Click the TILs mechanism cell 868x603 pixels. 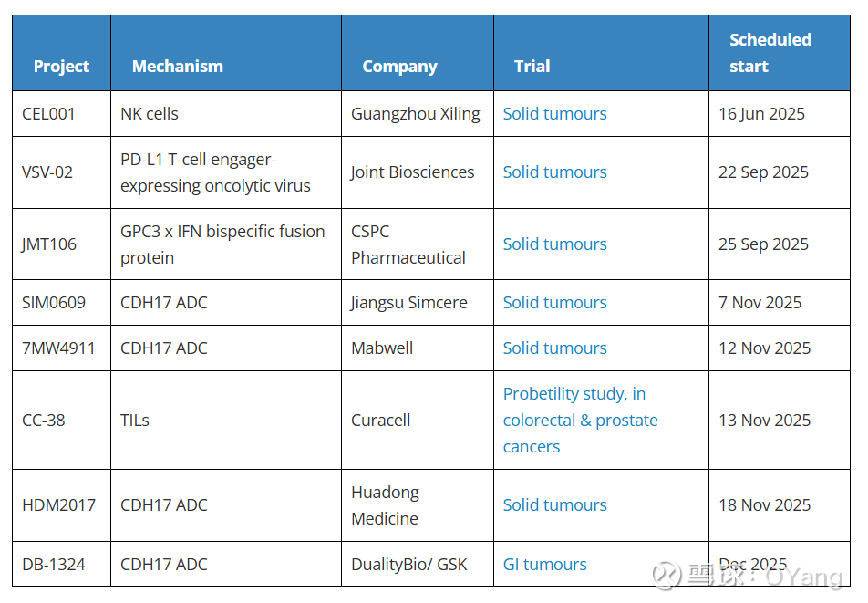[x=135, y=421]
